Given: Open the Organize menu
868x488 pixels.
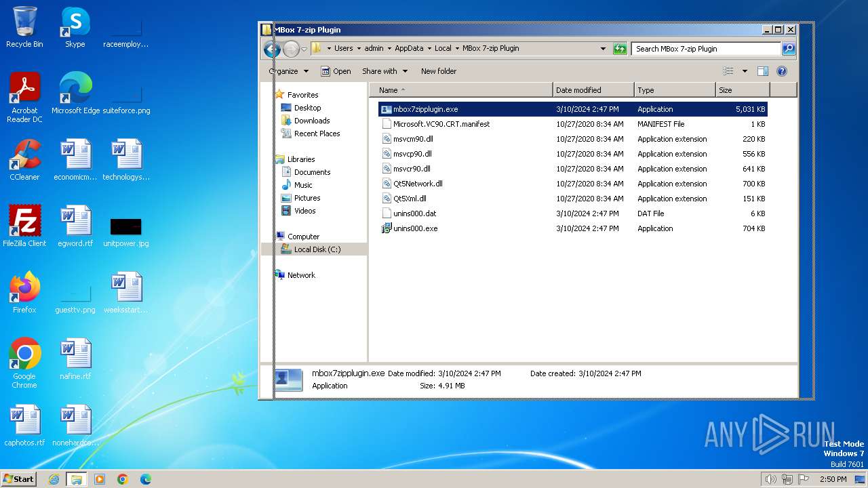Looking at the screenshot, I should (289, 71).
